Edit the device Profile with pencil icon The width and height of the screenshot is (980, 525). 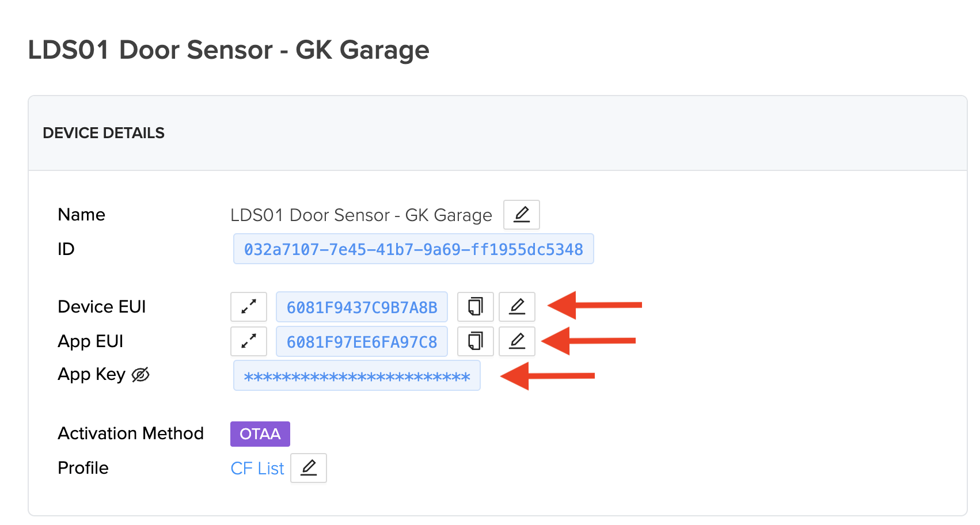click(x=308, y=468)
